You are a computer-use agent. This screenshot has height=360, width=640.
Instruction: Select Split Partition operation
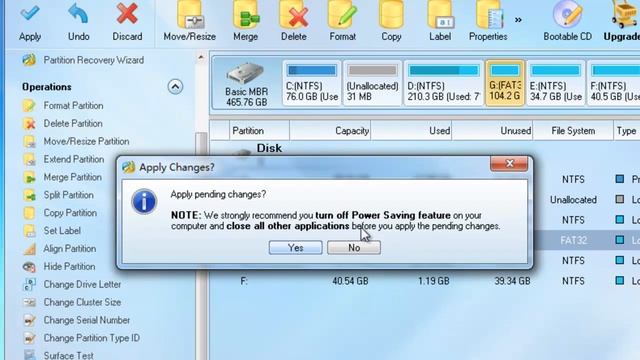(69, 195)
